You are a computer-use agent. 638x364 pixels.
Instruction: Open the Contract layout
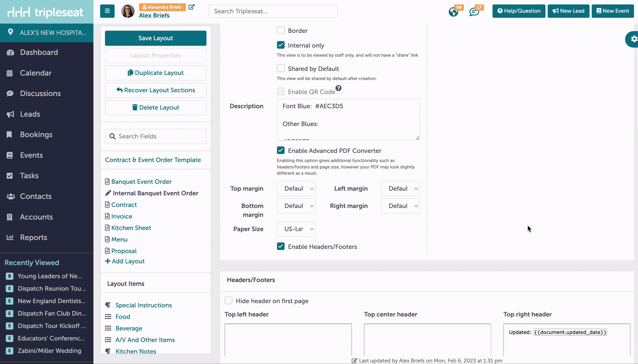coord(124,204)
